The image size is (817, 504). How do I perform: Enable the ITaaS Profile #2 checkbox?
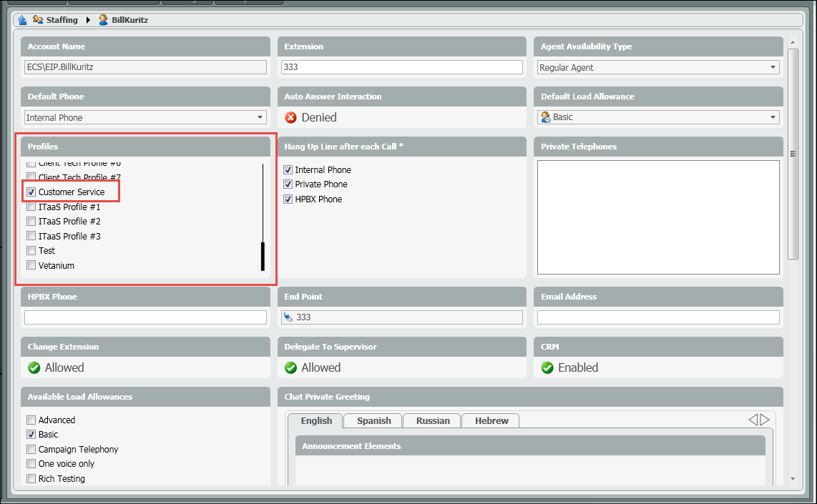31,222
